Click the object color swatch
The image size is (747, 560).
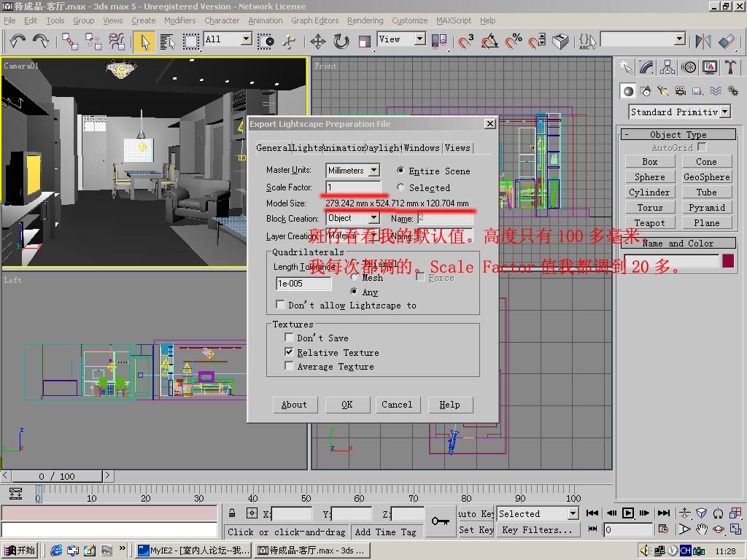pos(727,261)
